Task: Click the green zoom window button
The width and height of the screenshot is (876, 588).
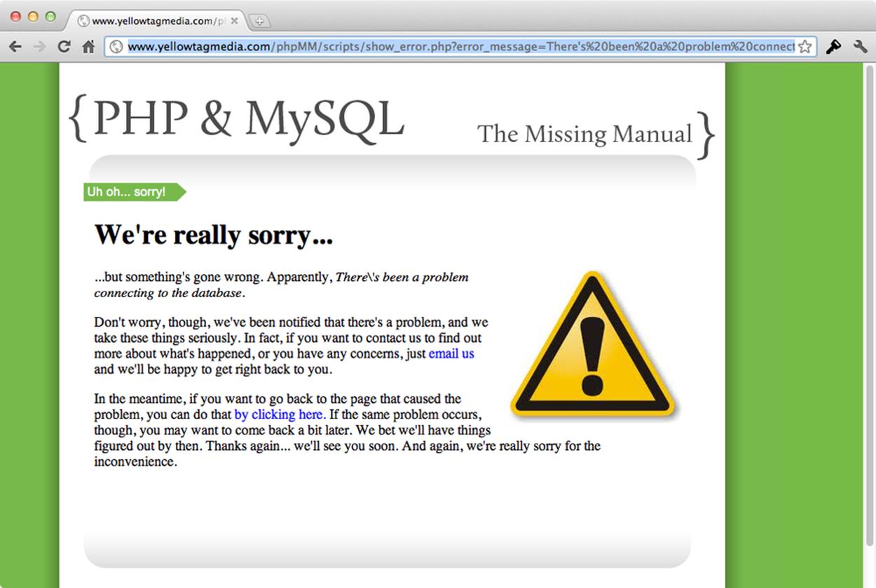Action: click(50, 17)
